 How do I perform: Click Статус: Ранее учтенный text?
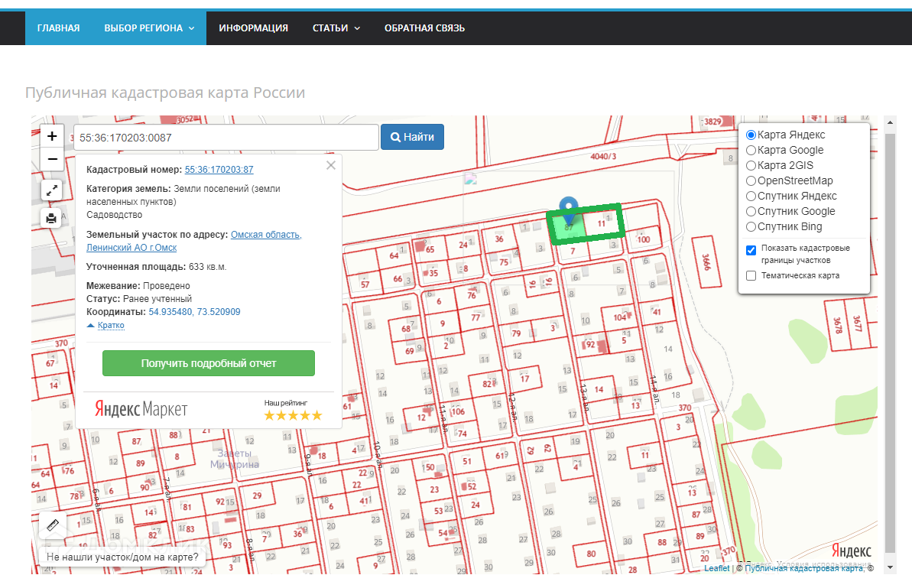tap(139, 299)
